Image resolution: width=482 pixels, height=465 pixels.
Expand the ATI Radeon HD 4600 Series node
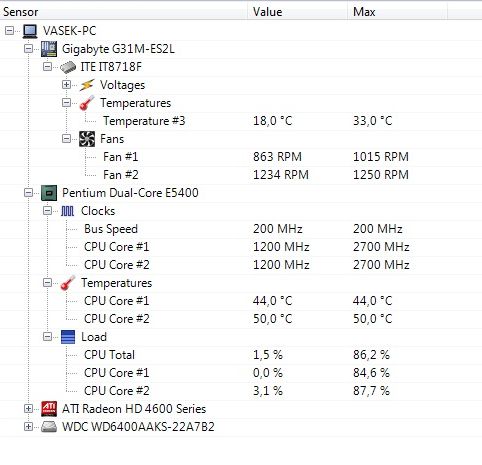pos(28,409)
